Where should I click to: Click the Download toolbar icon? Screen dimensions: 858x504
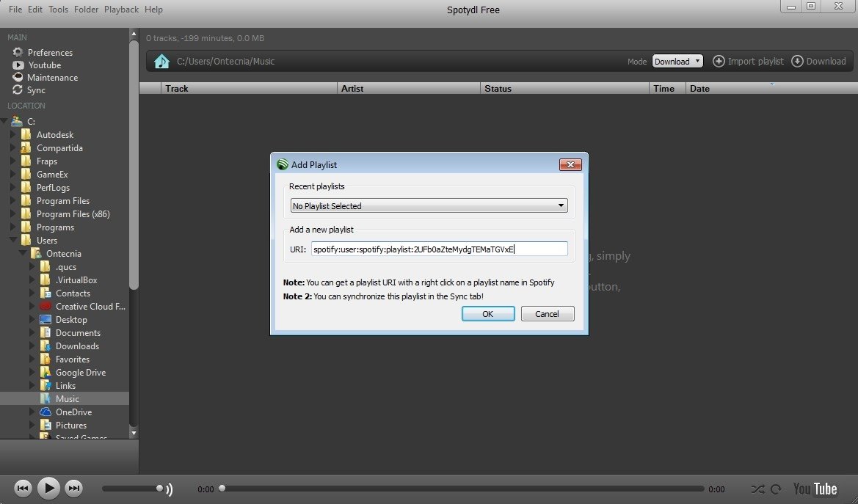pyautogui.click(x=798, y=61)
